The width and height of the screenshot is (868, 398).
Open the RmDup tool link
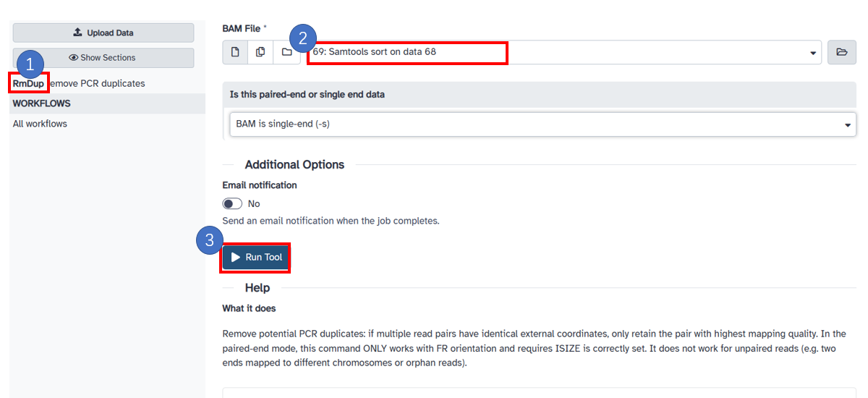29,83
